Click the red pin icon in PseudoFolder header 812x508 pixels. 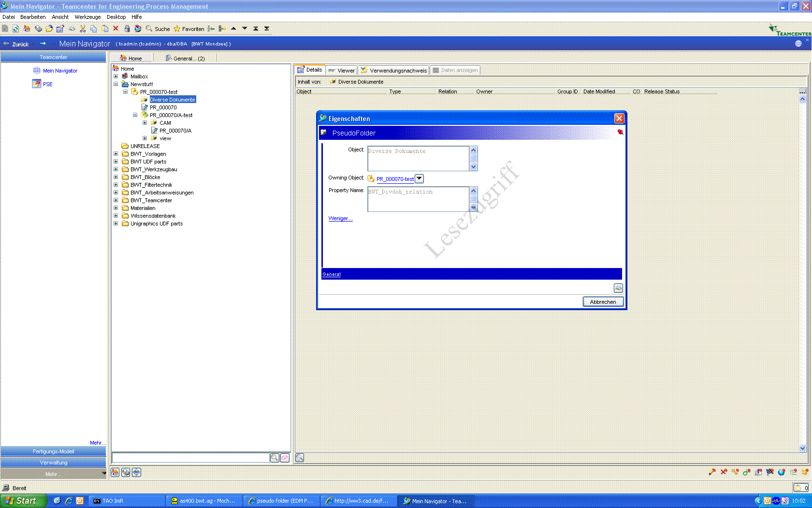click(x=620, y=132)
